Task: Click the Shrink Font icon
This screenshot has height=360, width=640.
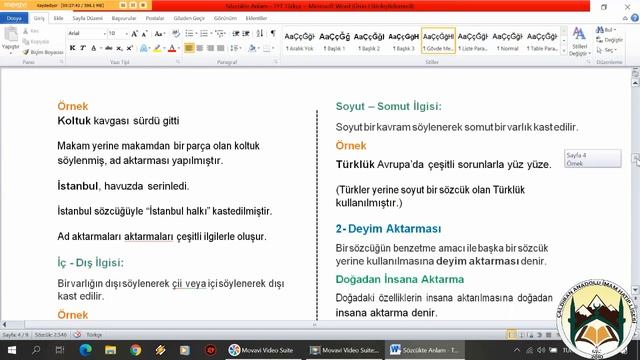Action: 144,34
